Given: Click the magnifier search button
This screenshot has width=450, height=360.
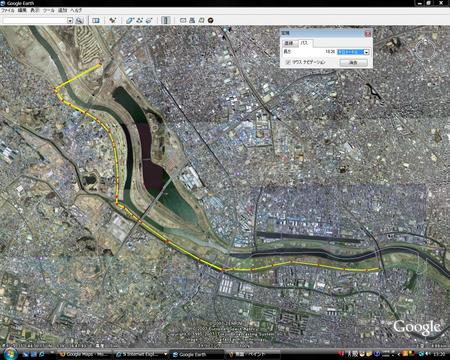Looking at the screenshot, I should click(x=79, y=20).
